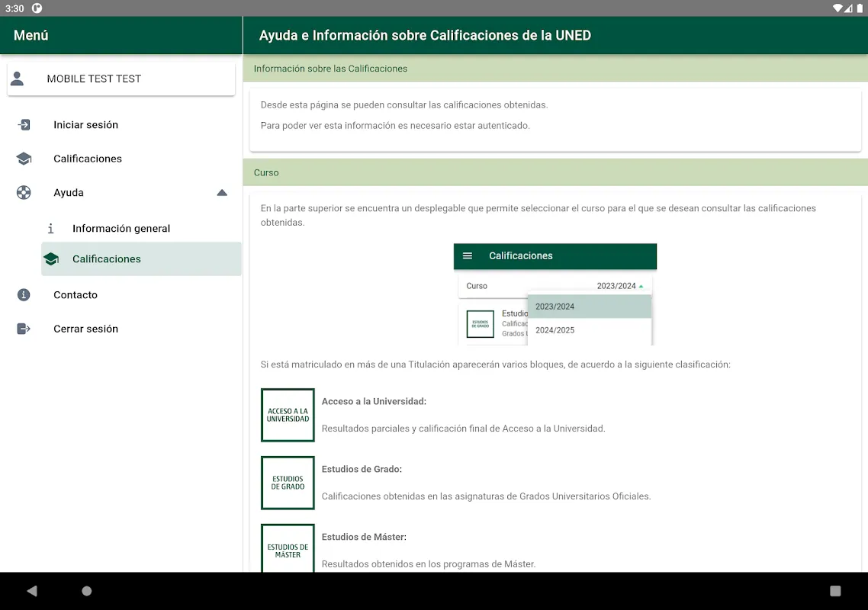Choose Cerrar sesión from the menu
The image size is (868, 610).
point(121,329)
